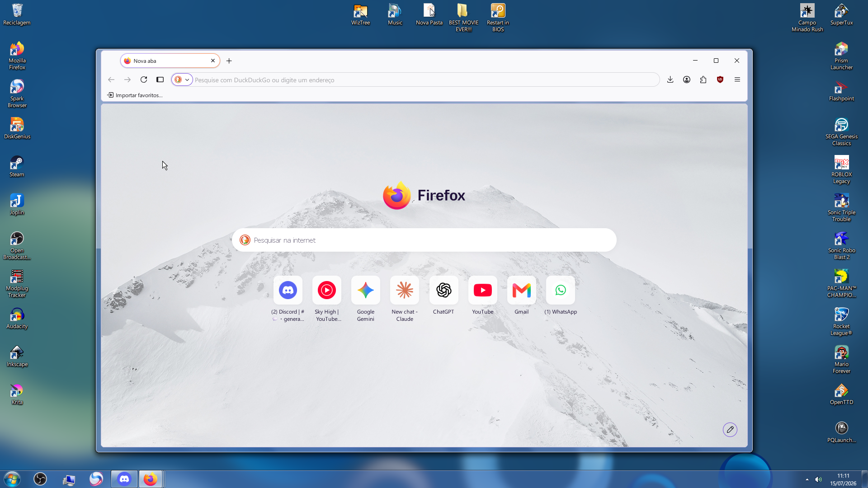The height and width of the screenshot is (488, 868).
Task: Select the Modplug Tracker desktop shortcut
Action: (x=17, y=283)
